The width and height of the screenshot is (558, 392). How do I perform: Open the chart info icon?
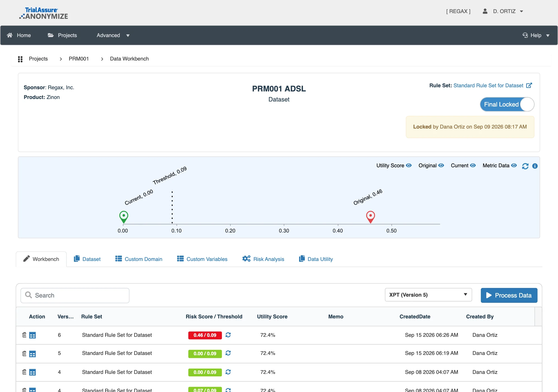pos(535,166)
